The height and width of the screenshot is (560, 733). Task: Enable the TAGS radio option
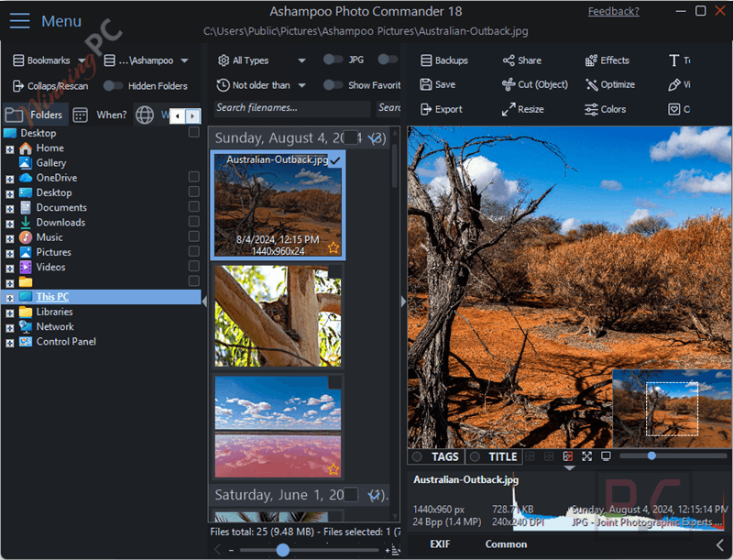(417, 456)
